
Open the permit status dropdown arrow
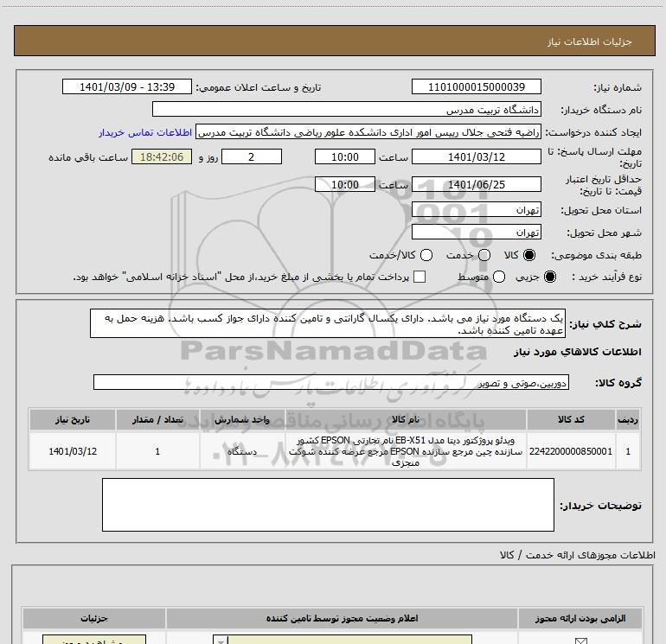(x=220, y=641)
